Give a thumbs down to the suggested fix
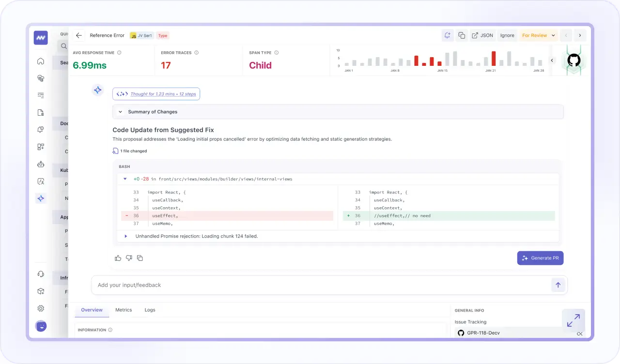 pos(129,258)
